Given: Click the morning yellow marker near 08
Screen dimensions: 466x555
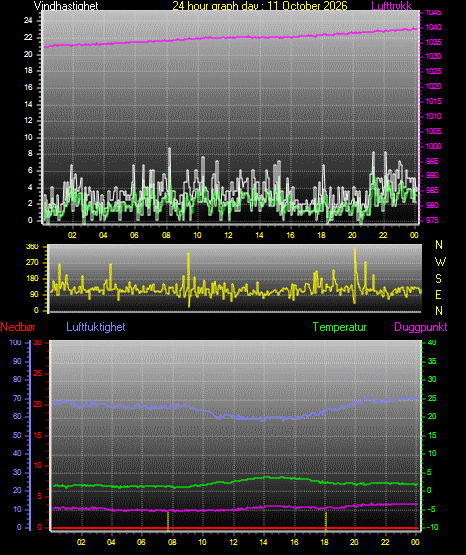Looking at the screenshot, I should (168, 521).
